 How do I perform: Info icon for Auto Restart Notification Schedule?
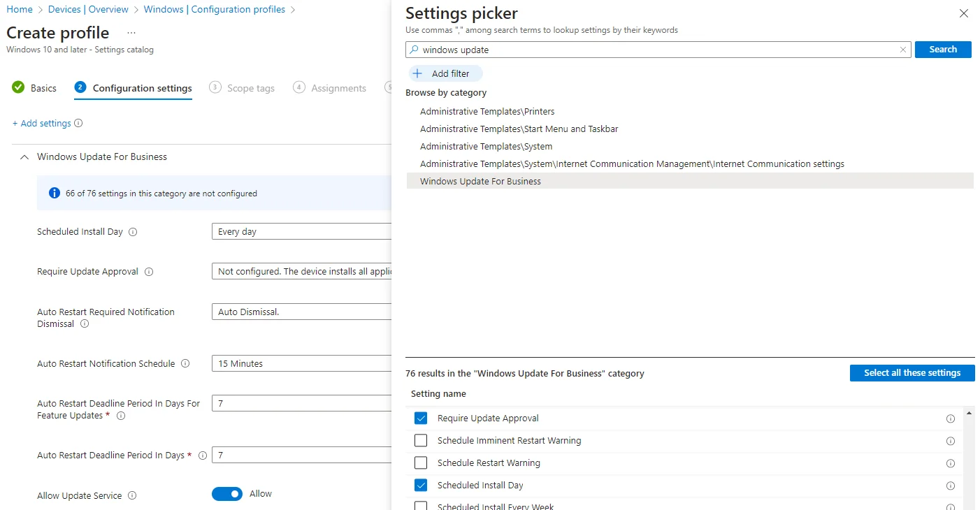(x=185, y=364)
